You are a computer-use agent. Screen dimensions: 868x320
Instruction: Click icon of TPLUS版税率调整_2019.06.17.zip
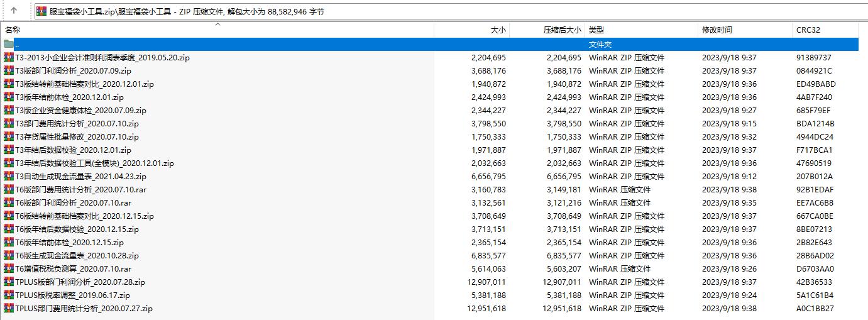tap(8, 295)
